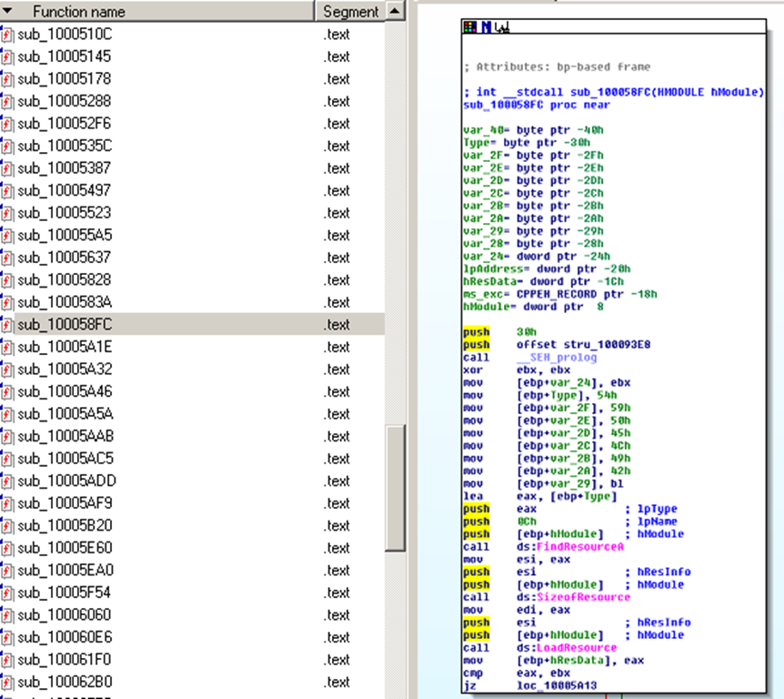This screenshot has width=784, height=699.
Task: Select function sub_10005F54
Action: pos(65,593)
